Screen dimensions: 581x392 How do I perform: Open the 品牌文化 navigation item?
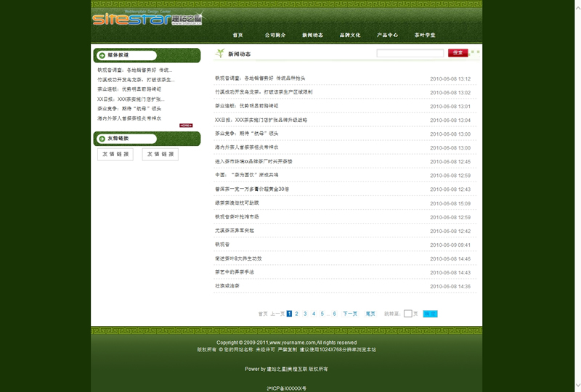click(349, 35)
